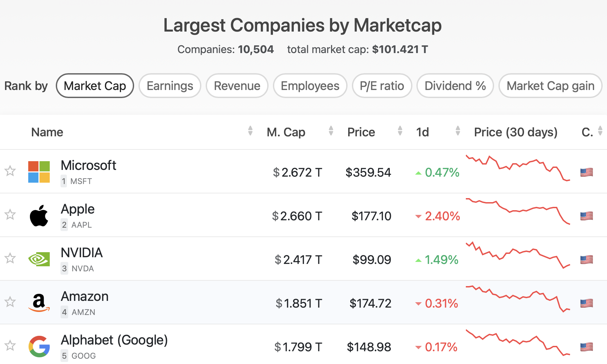Click Apple's 30-day price chart

(x=518, y=211)
